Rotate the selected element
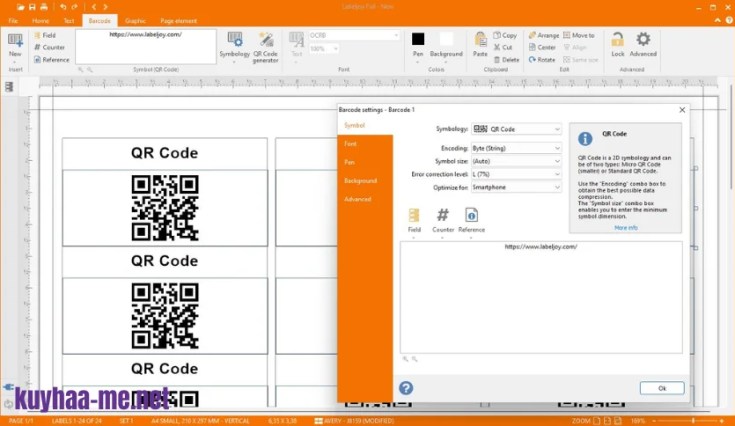The width and height of the screenshot is (735, 426). coord(542,60)
